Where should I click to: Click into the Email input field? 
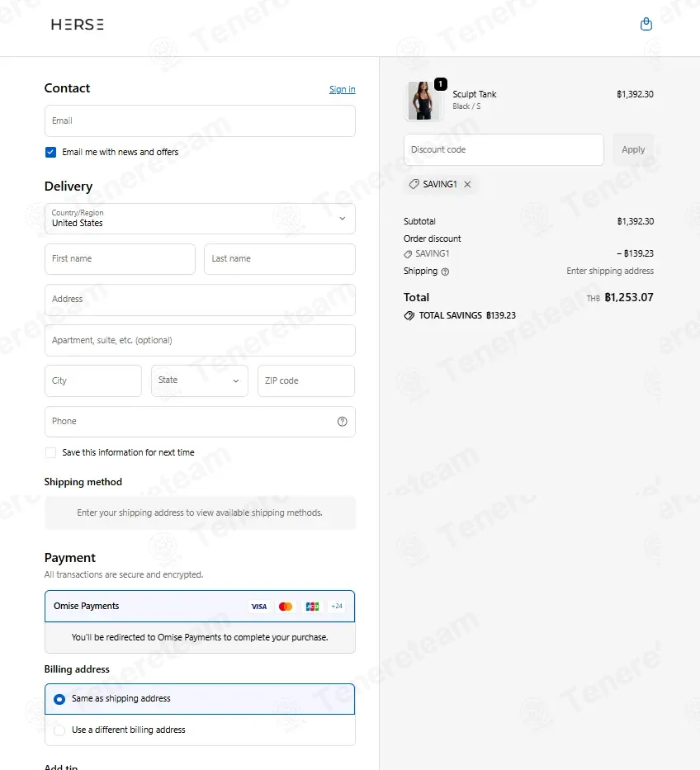click(200, 120)
